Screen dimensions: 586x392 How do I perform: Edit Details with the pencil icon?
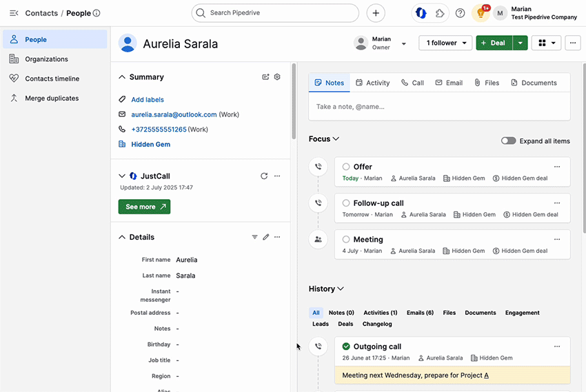coord(265,237)
